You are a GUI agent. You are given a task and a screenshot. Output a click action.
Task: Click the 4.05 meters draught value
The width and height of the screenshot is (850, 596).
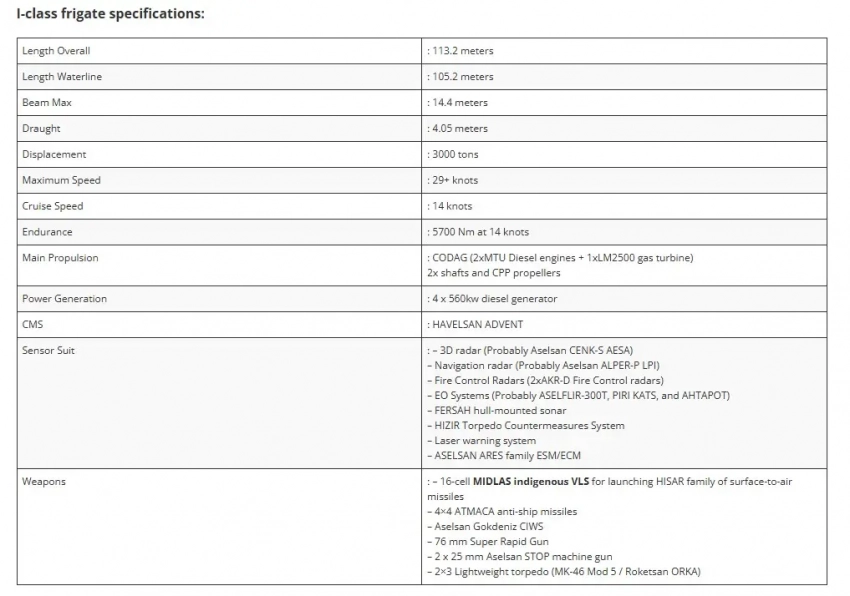(459, 129)
